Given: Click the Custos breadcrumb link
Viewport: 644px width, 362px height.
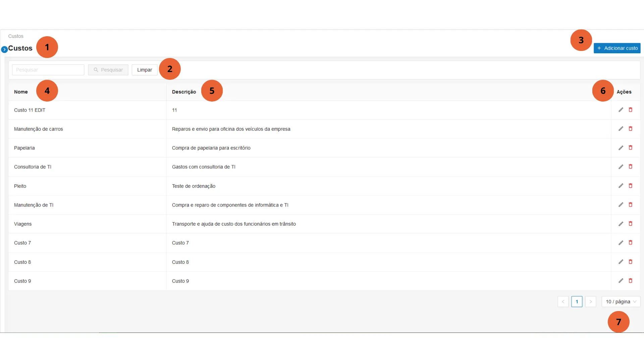Looking at the screenshot, I should pos(16,36).
